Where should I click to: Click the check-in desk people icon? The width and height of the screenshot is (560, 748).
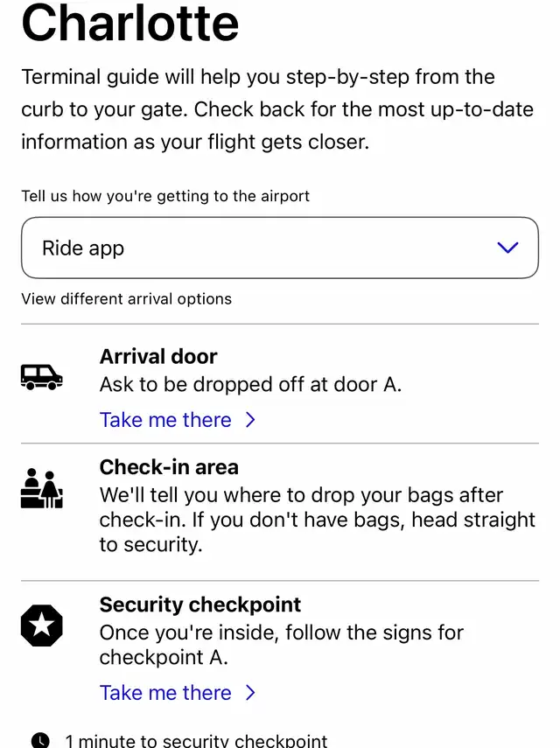tap(41, 488)
